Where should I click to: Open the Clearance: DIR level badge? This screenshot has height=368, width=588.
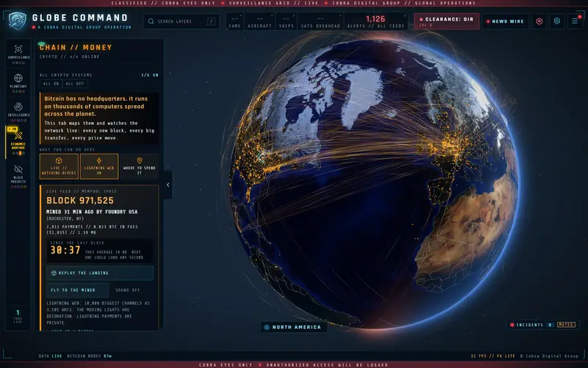point(446,21)
